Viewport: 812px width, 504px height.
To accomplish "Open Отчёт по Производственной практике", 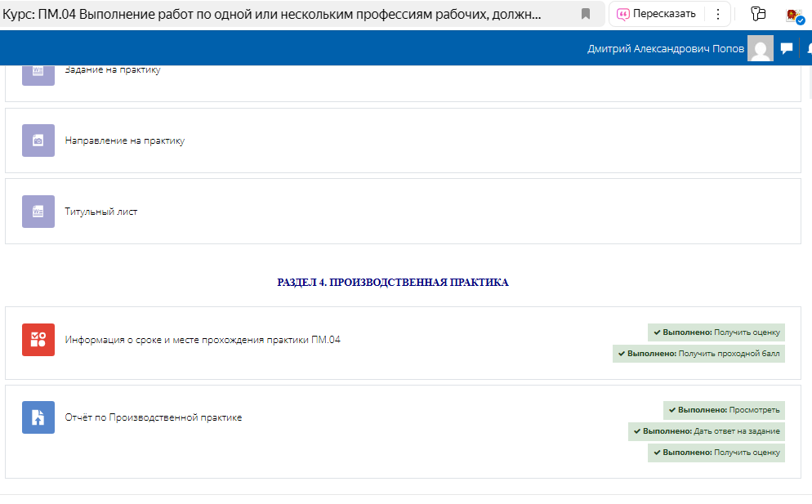I will (x=154, y=417).
